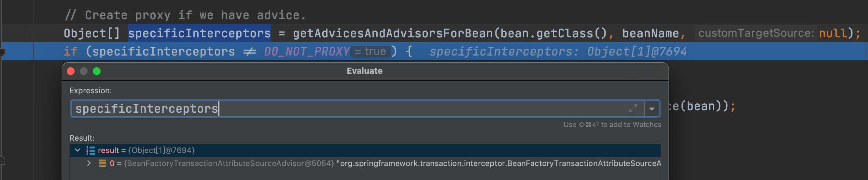Expand array element 0 chevron

89,163
